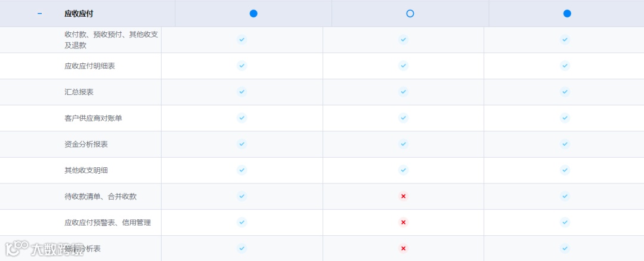Click red cross for 待收款清单、合并收款
Viewport: 644px width, 261px height.
pos(403,196)
